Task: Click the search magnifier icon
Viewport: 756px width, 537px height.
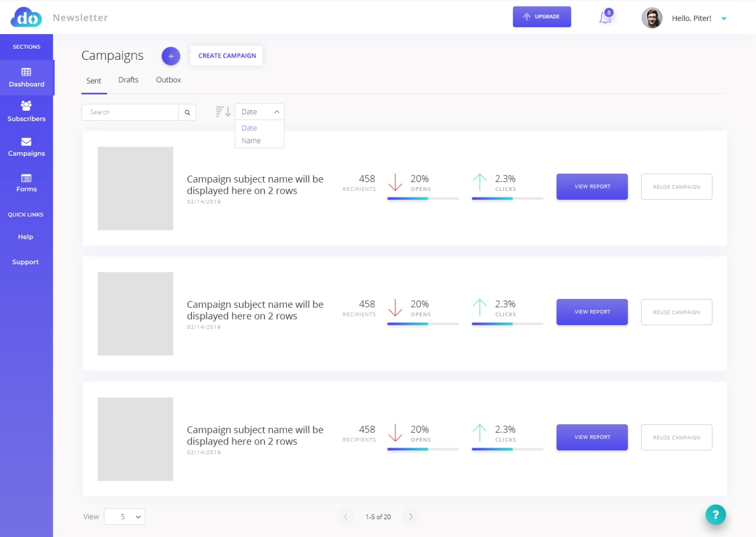Action: (x=187, y=112)
